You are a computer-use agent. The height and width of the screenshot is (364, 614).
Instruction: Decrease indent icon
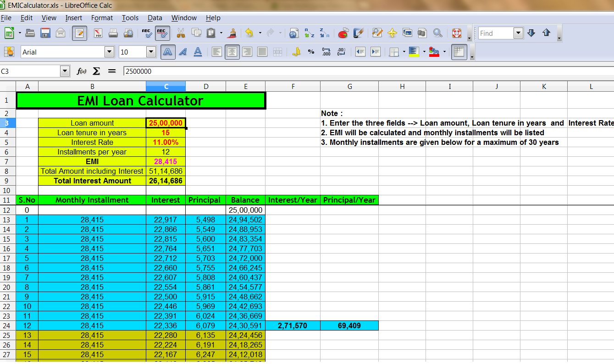pyautogui.click(x=360, y=52)
